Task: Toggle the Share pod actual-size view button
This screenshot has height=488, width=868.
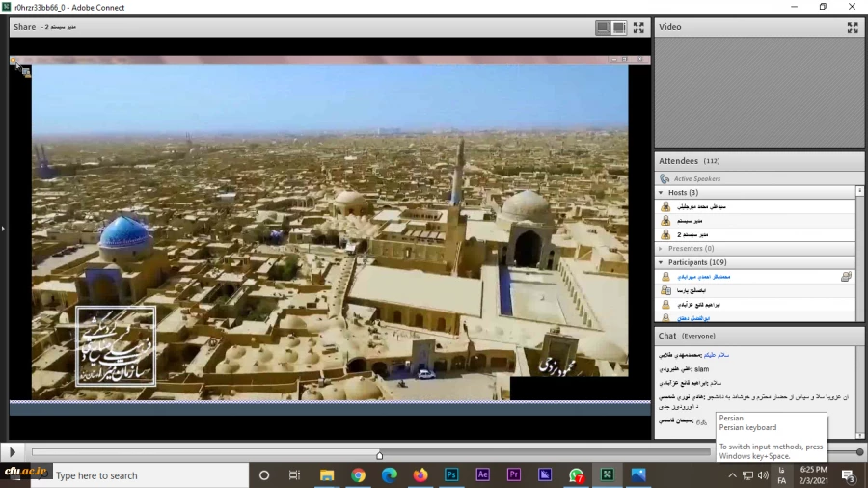Action: [619, 27]
